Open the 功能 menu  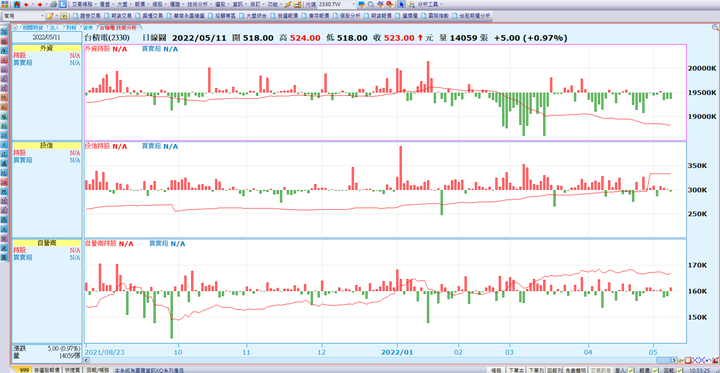(x=274, y=5)
